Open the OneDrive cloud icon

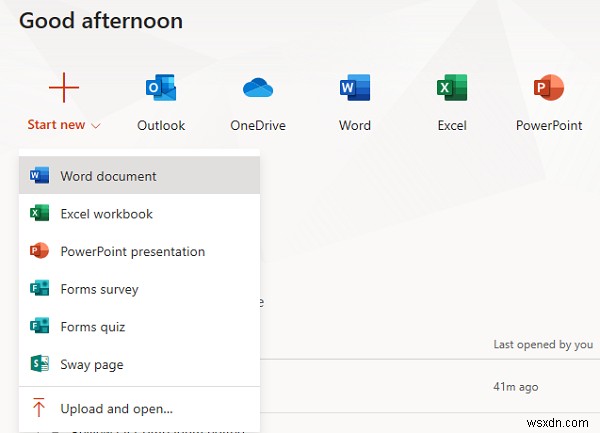click(x=258, y=87)
